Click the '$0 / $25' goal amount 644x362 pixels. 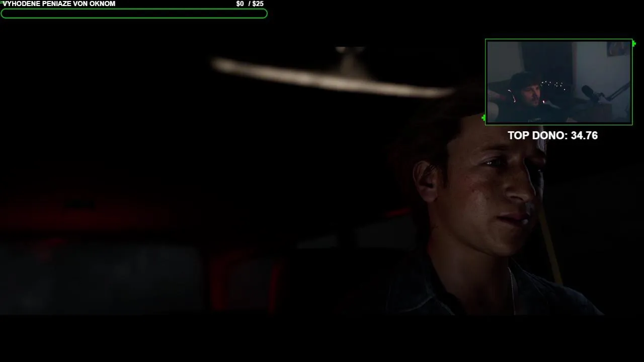(250, 4)
